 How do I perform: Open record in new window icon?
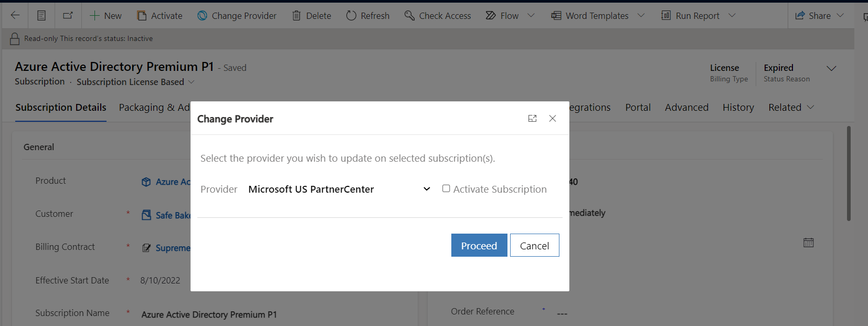point(68,15)
